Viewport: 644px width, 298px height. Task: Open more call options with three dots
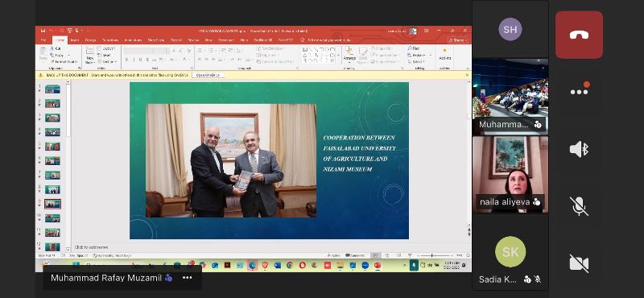[579, 91]
